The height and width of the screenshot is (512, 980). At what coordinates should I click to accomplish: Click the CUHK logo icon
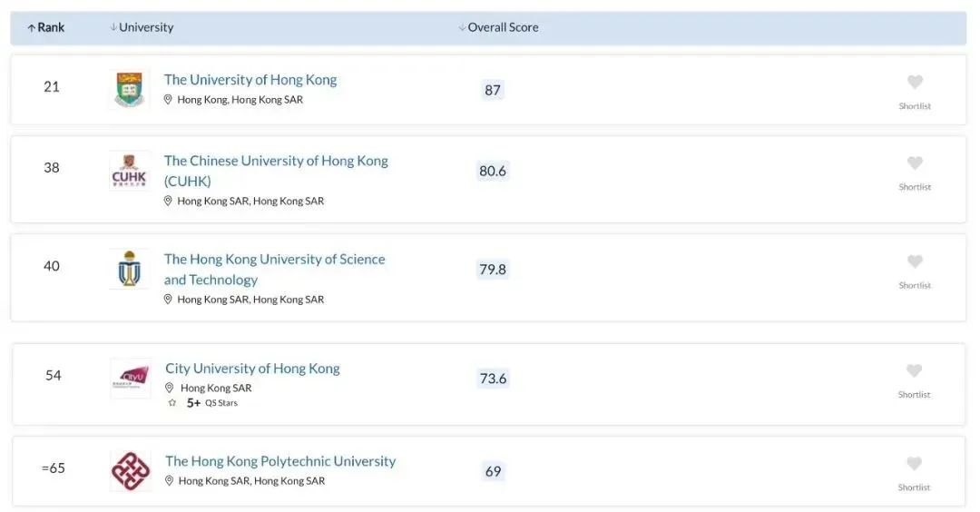coord(129,171)
